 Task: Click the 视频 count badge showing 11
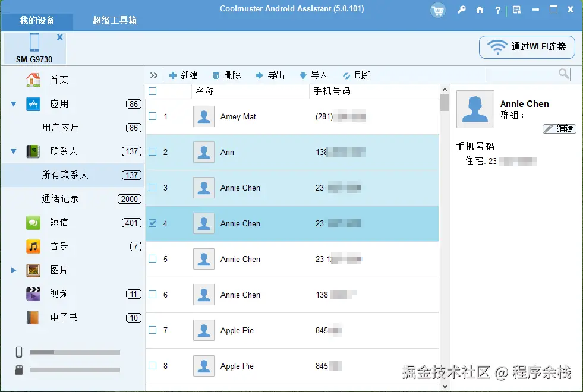coord(134,294)
